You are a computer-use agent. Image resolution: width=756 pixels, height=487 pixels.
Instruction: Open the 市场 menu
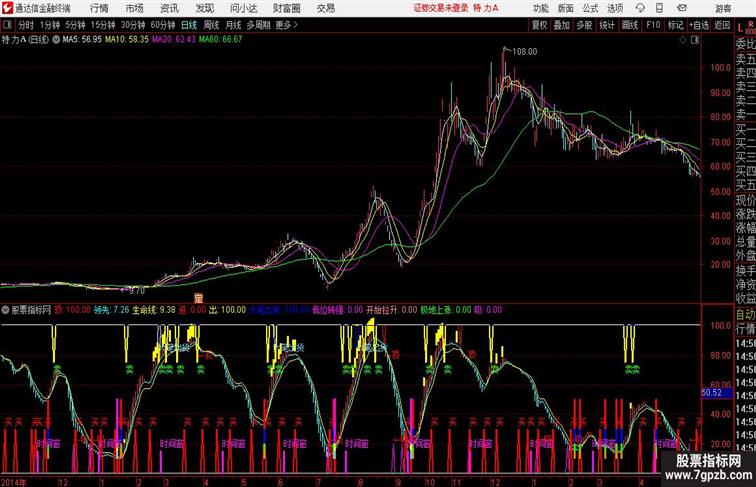[x=134, y=8]
